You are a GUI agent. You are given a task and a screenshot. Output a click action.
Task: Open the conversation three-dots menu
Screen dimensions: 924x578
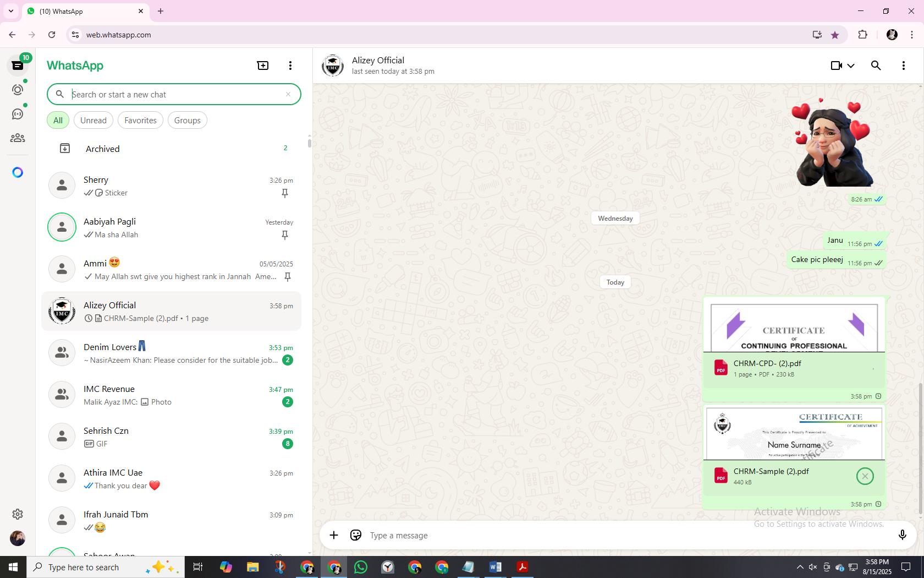904,66
